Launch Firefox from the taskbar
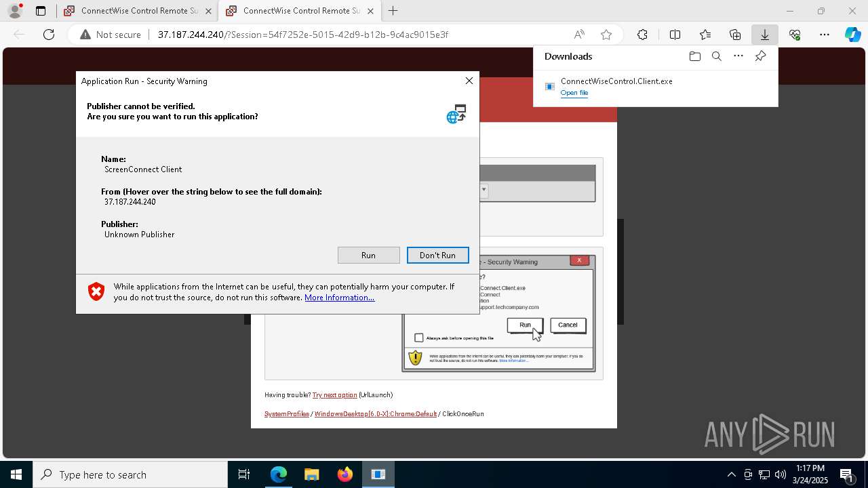 pos(345,474)
